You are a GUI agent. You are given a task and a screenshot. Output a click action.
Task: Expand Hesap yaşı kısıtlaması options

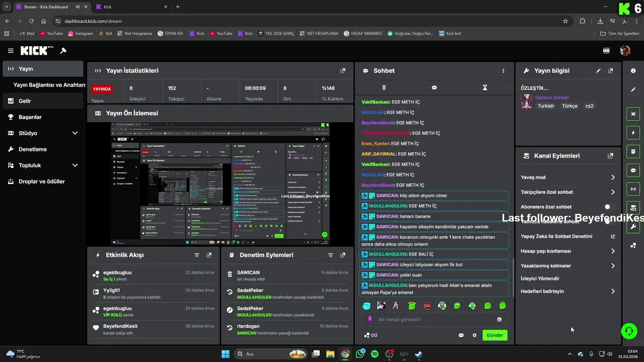(x=613, y=251)
